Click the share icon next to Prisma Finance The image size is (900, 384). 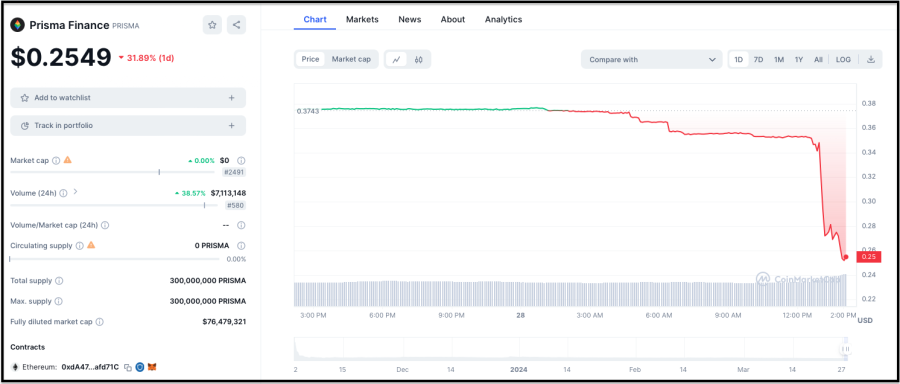click(x=236, y=25)
